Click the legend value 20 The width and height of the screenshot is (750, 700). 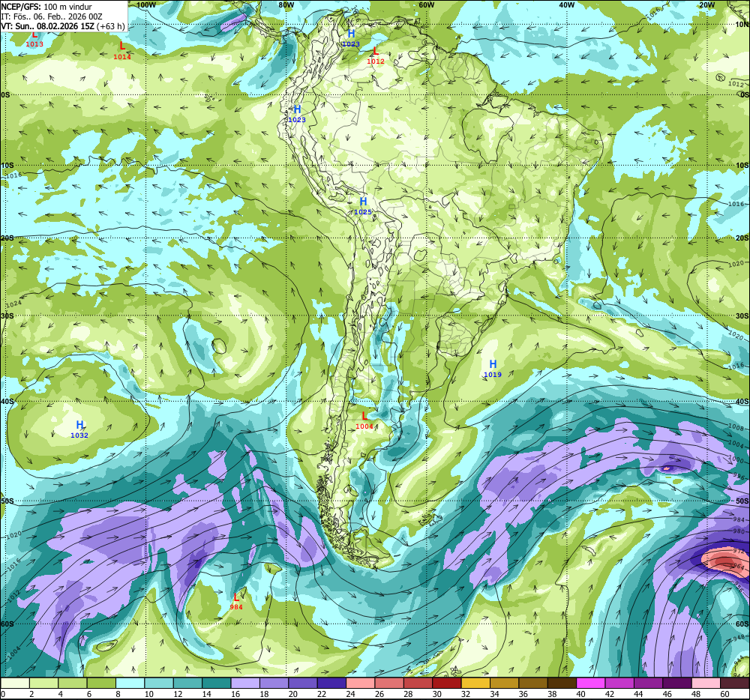point(293,694)
